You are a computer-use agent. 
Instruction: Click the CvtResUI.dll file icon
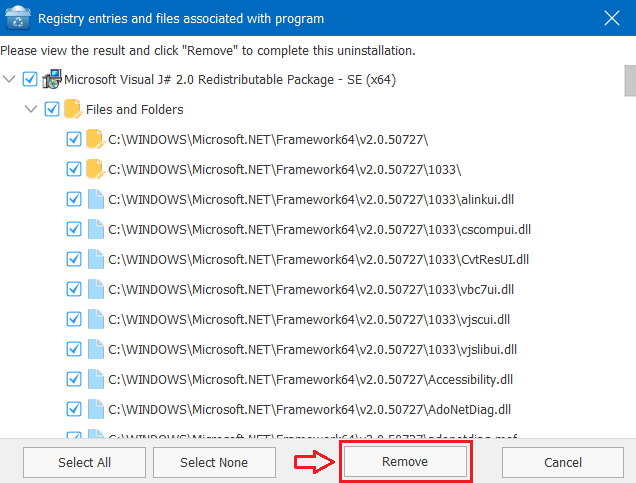96,259
